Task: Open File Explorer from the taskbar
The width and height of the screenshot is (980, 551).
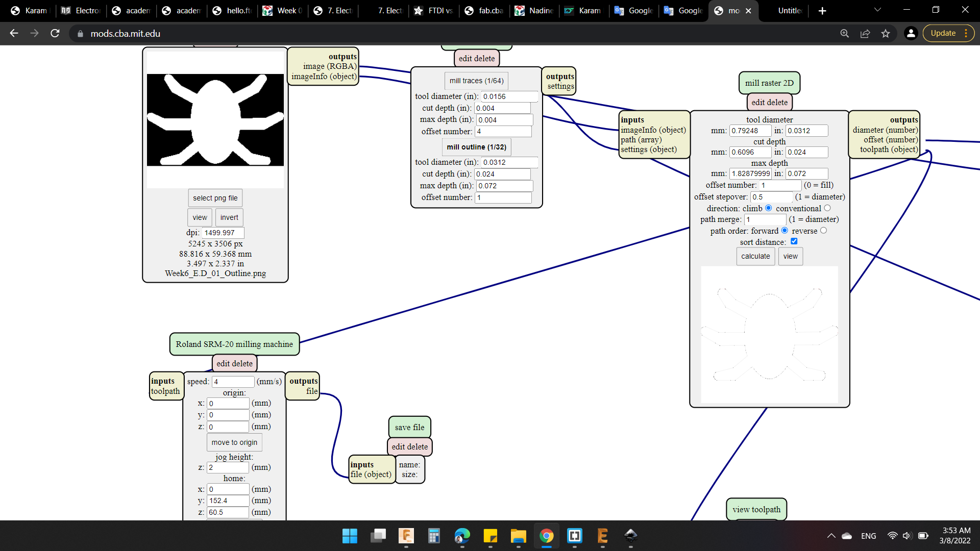Action: click(x=518, y=536)
